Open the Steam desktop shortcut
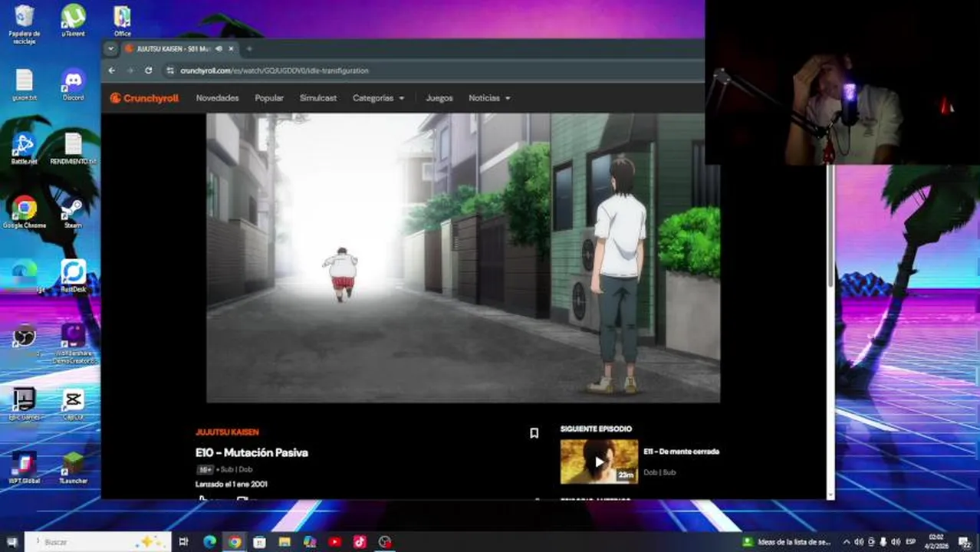 point(74,212)
